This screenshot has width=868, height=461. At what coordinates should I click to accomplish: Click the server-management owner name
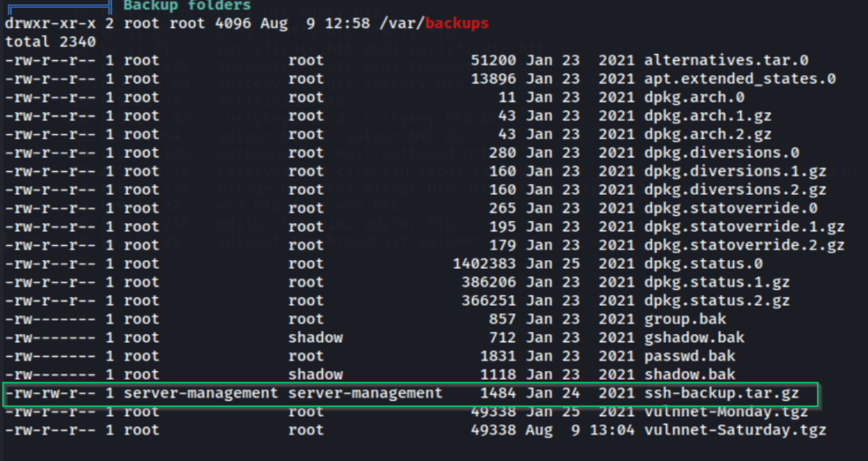(x=201, y=393)
